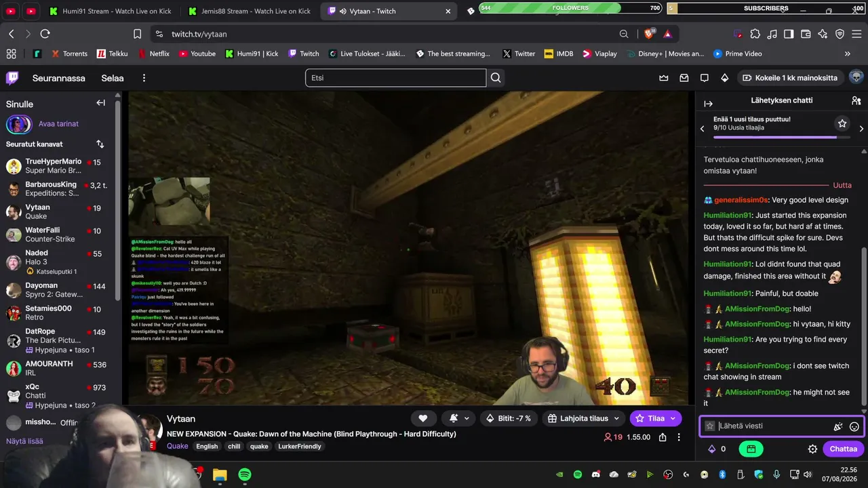Collapse the chat panel
This screenshot has height=488, width=868.
709,104
